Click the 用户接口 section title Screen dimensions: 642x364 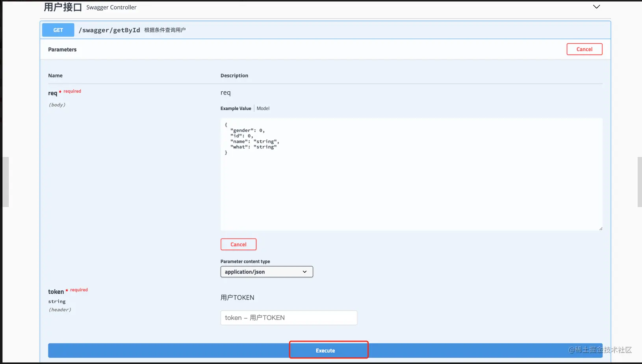click(x=63, y=7)
